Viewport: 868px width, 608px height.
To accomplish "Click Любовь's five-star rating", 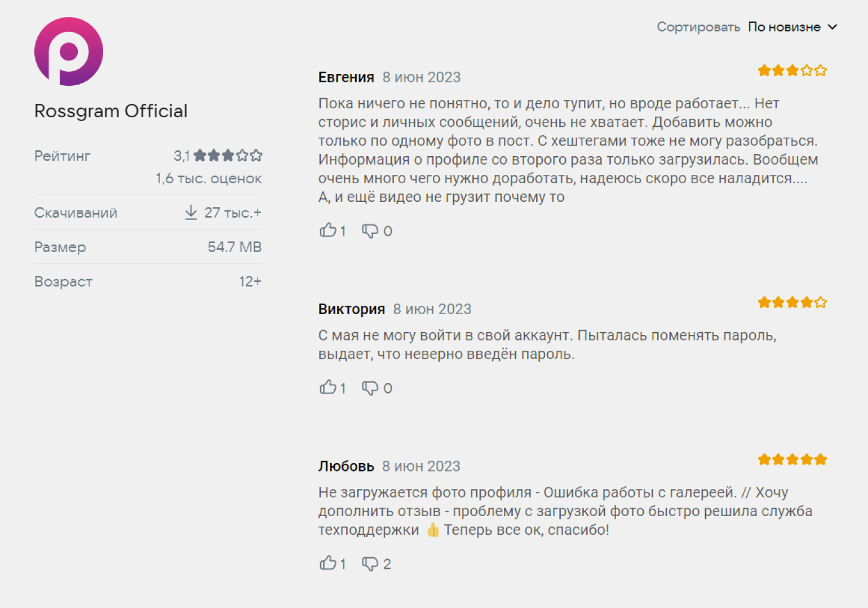I will coord(792,460).
